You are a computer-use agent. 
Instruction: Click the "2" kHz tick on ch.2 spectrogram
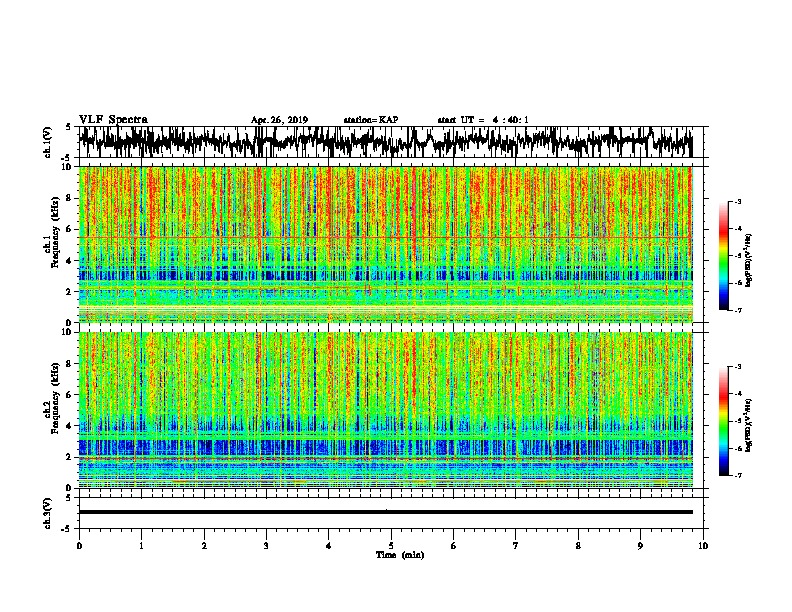(71, 456)
